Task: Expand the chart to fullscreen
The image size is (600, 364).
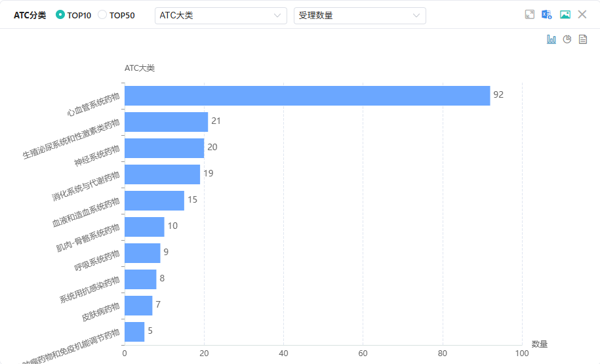Action: coord(530,14)
